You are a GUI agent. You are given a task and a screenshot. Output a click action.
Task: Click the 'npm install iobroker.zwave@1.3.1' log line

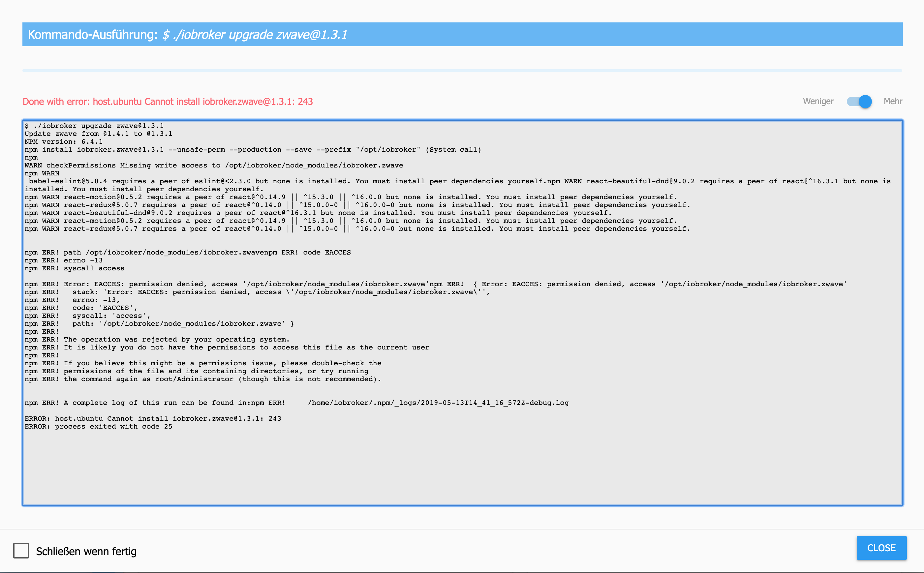click(252, 150)
